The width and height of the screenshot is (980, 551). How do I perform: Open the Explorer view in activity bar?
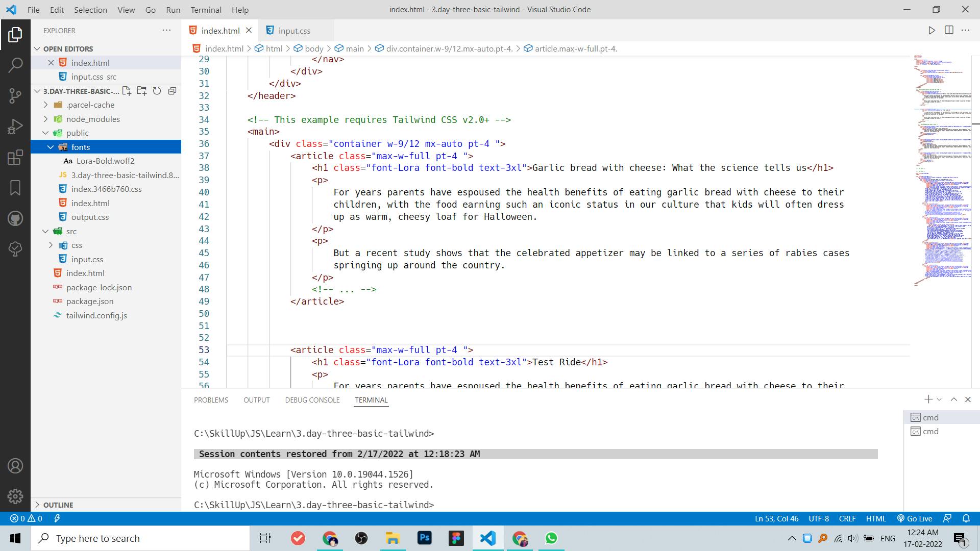tap(15, 35)
